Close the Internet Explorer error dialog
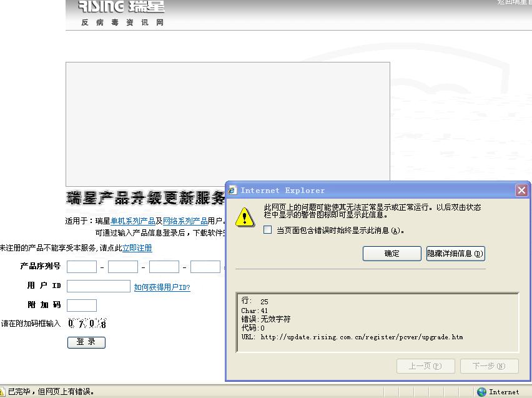 (x=521, y=190)
